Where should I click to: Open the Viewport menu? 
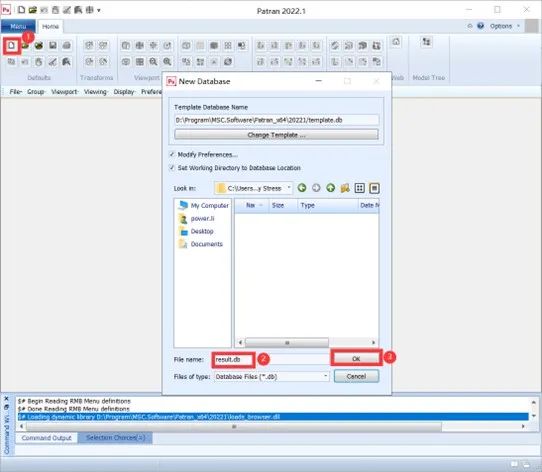pyautogui.click(x=64, y=92)
